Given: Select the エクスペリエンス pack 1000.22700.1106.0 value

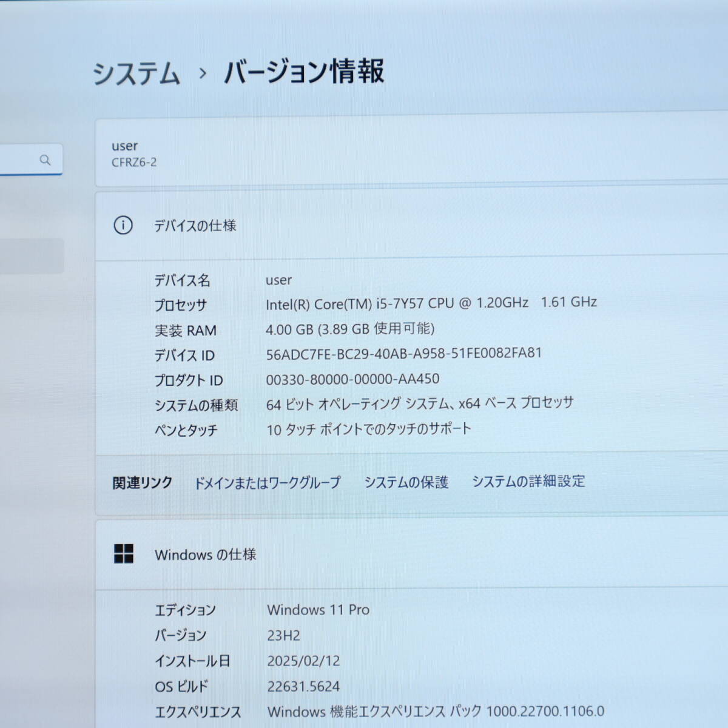Looking at the screenshot, I should (436, 711).
